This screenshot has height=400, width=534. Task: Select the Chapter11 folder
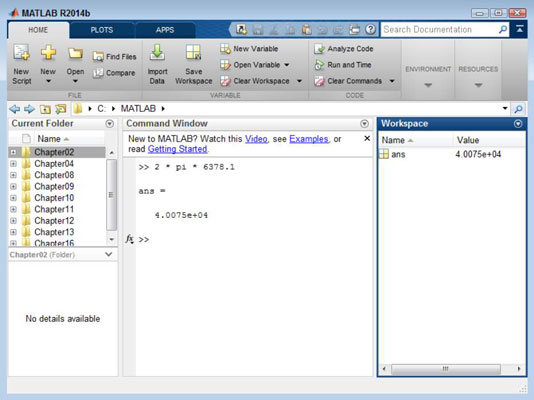54,209
